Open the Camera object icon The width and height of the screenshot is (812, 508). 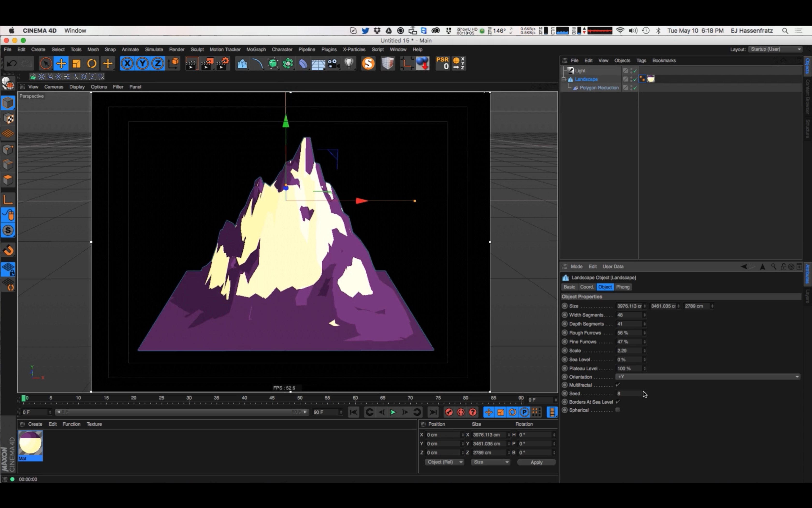click(x=333, y=63)
